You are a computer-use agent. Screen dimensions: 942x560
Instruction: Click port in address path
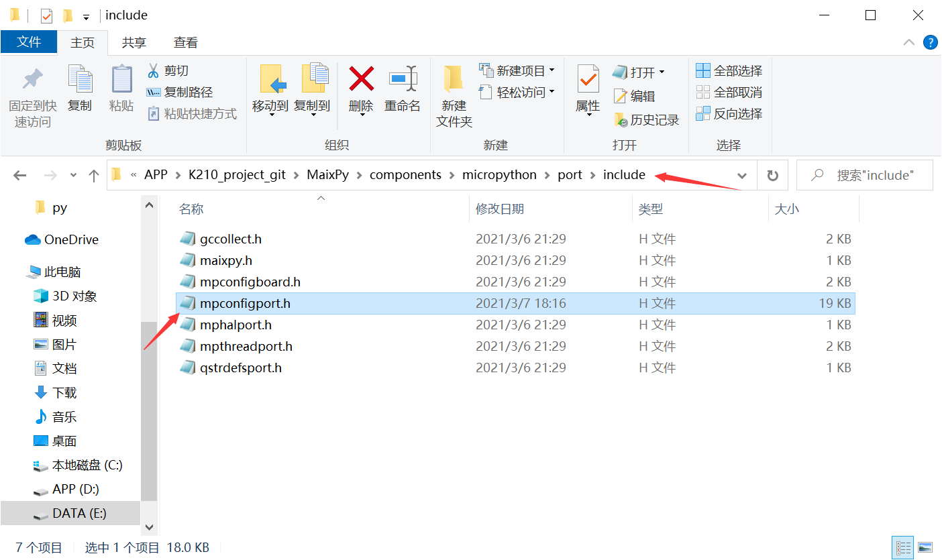570,175
